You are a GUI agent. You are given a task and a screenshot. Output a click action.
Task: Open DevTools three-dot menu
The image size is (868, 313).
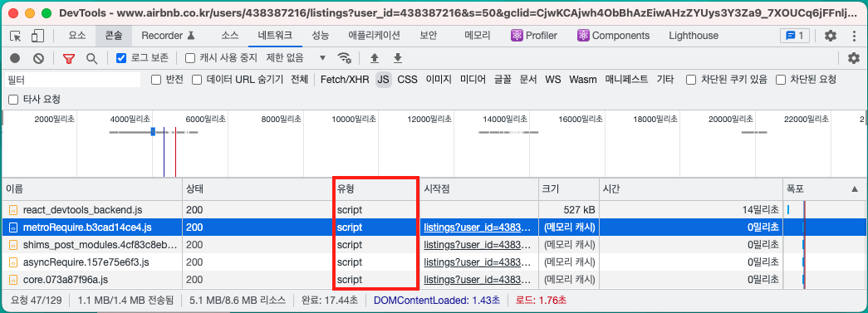click(x=854, y=36)
